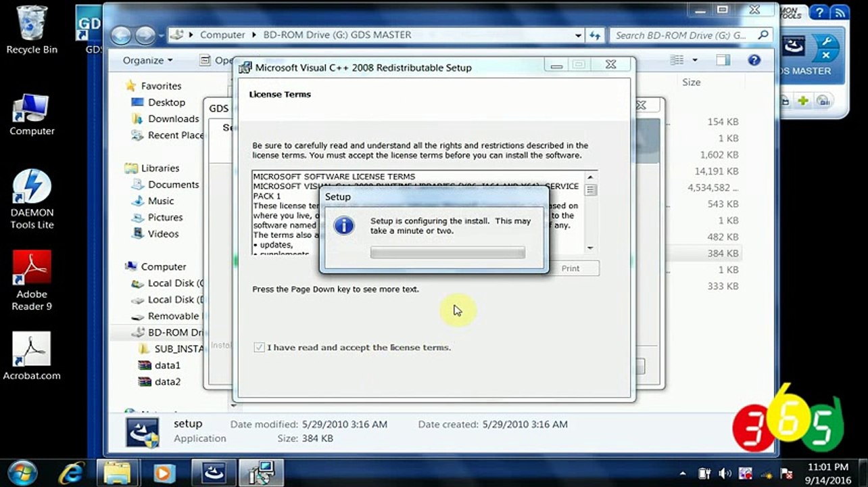The height and width of the screenshot is (487, 868).
Task: Click the X unmount icon in DAEMON gadget
Action: [x=825, y=55]
